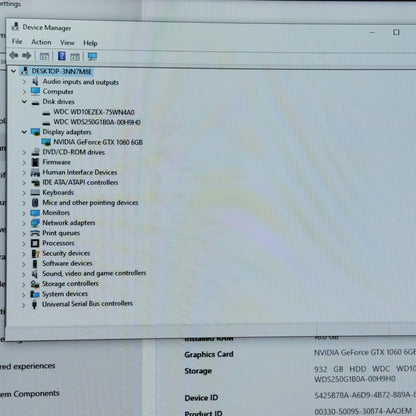416x416 pixels.
Task: Expand the Keyboards category
Action: 24,193
